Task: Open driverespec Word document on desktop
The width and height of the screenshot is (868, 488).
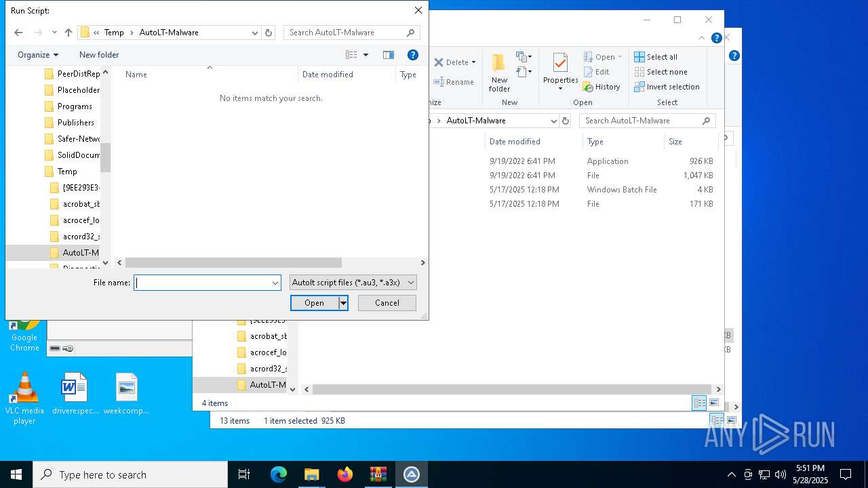Action: pyautogui.click(x=75, y=394)
